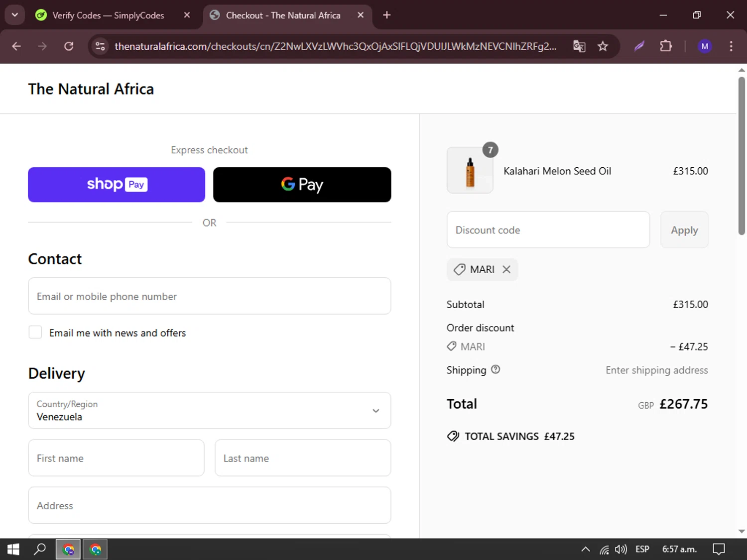
Task: Open the site information icon in address bar
Action: pyautogui.click(x=100, y=46)
